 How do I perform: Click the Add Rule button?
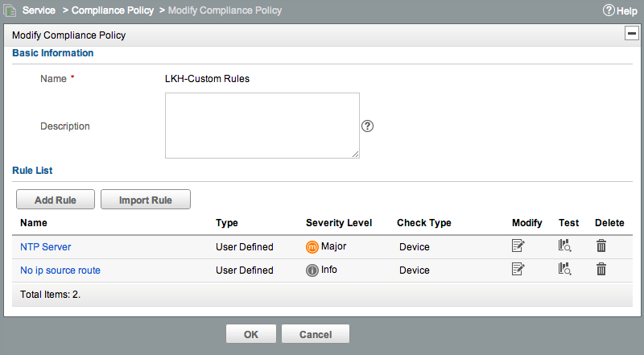click(x=56, y=200)
